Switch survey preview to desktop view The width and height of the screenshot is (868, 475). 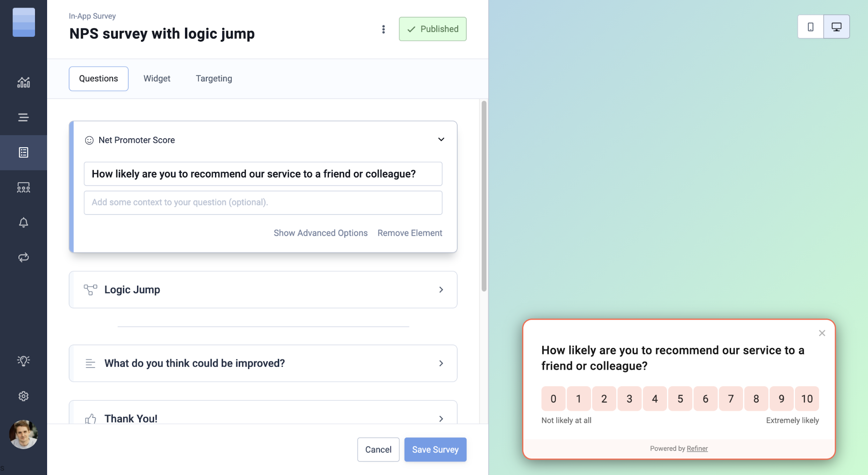tap(837, 26)
